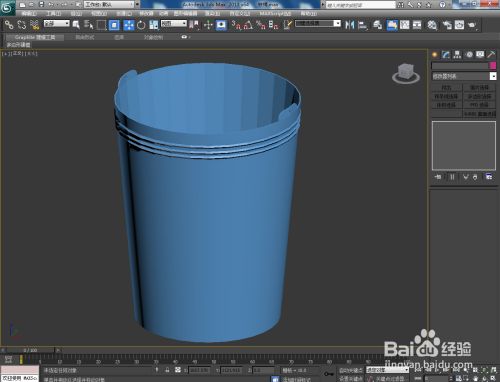Open the 编辑(E) Edit menu
500x382 pixels.
click(29, 14)
